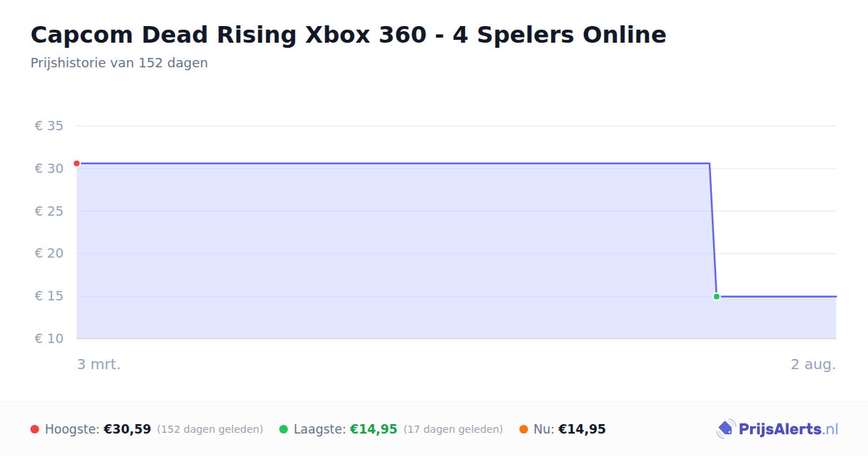Screen dimensions: 868x456
Task: Click the chart title Capcom Dead Rising
Action: pyautogui.click(x=348, y=35)
